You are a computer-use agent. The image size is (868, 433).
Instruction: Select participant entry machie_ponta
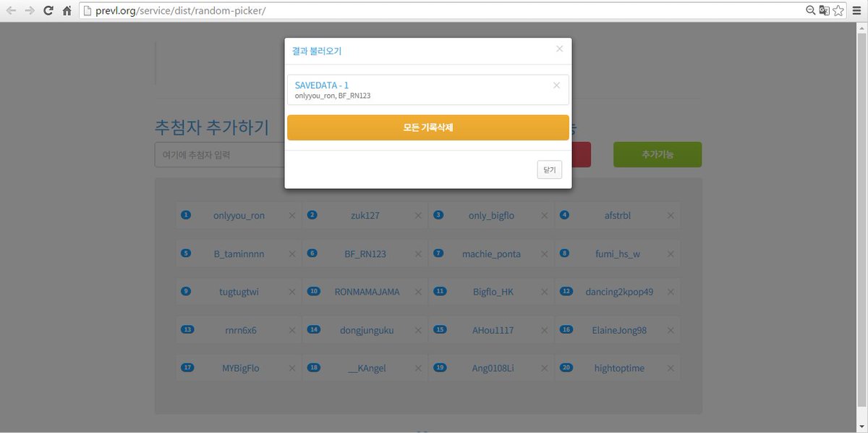tap(491, 253)
